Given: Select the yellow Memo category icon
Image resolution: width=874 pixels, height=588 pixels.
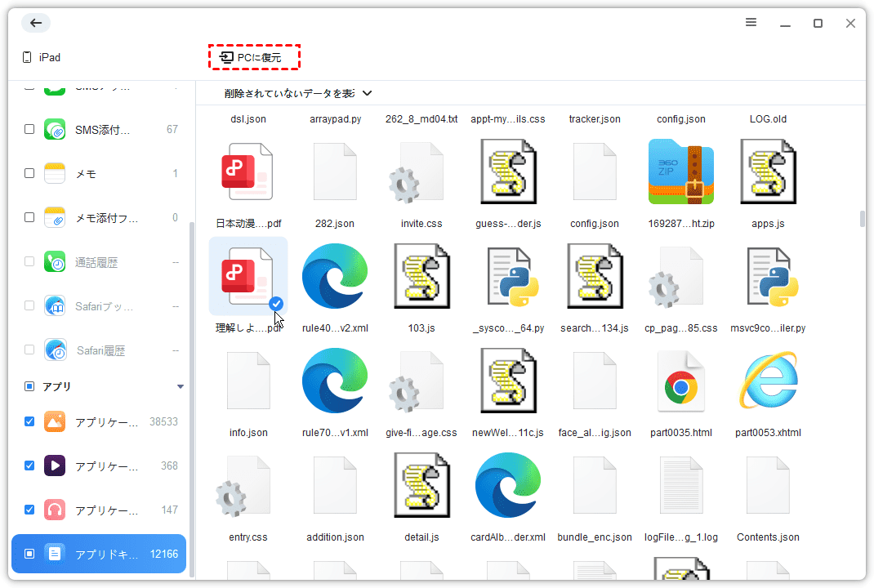Looking at the screenshot, I should pos(55,173).
